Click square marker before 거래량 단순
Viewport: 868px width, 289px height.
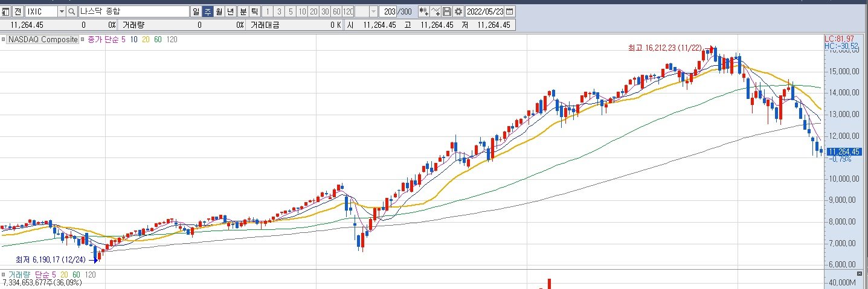tap(4, 275)
